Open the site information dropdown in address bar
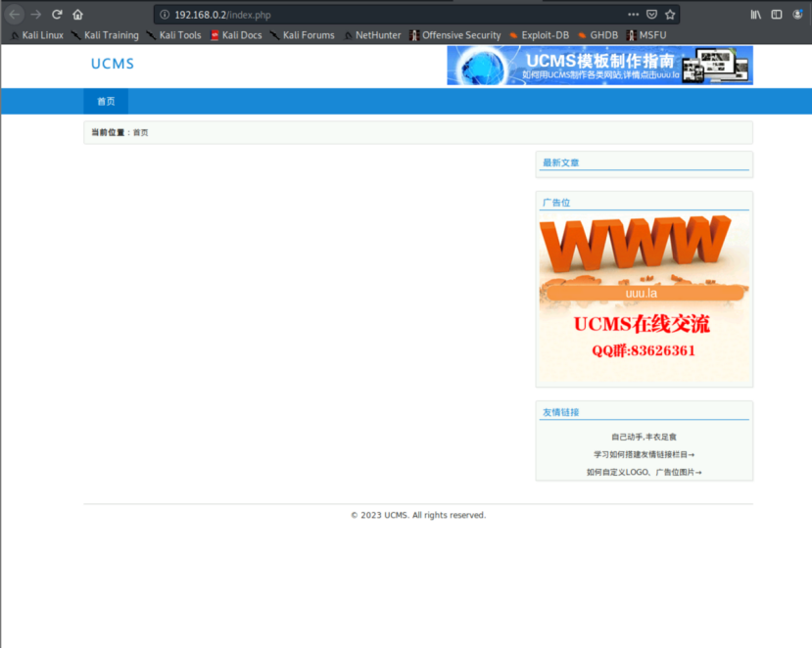The height and width of the screenshot is (649, 812). point(165,15)
